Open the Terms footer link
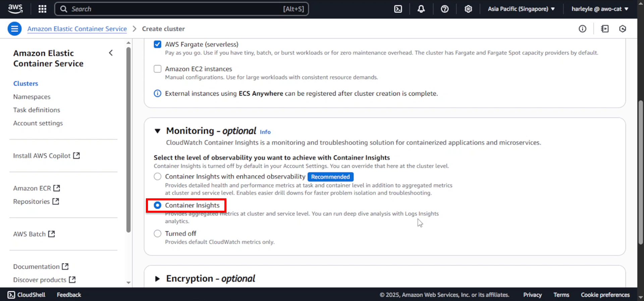 561,295
